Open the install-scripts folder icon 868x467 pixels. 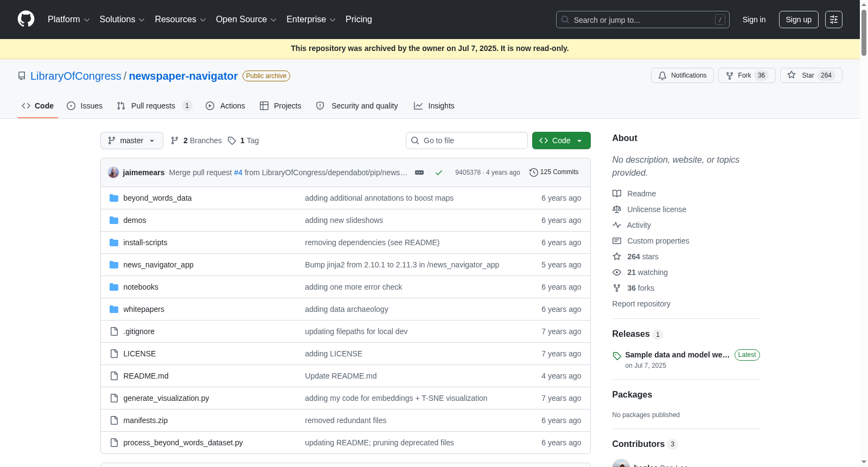point(114,242)
